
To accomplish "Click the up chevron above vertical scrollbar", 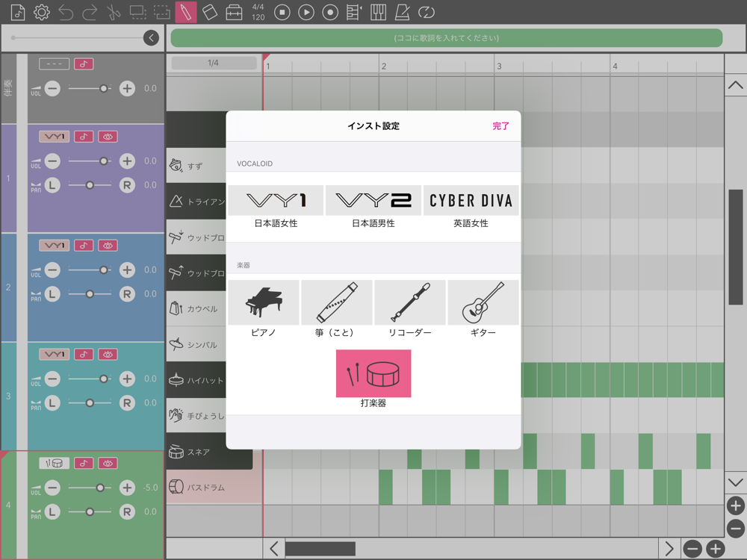I will (735, 85).
